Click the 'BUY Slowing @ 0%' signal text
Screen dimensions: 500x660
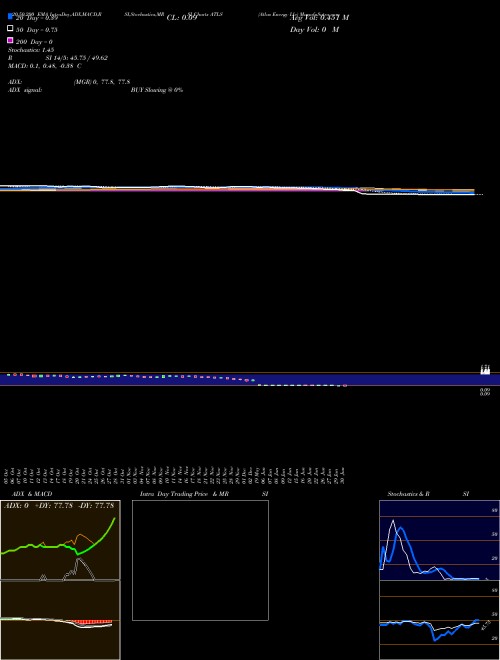click(x=157, y=90)
